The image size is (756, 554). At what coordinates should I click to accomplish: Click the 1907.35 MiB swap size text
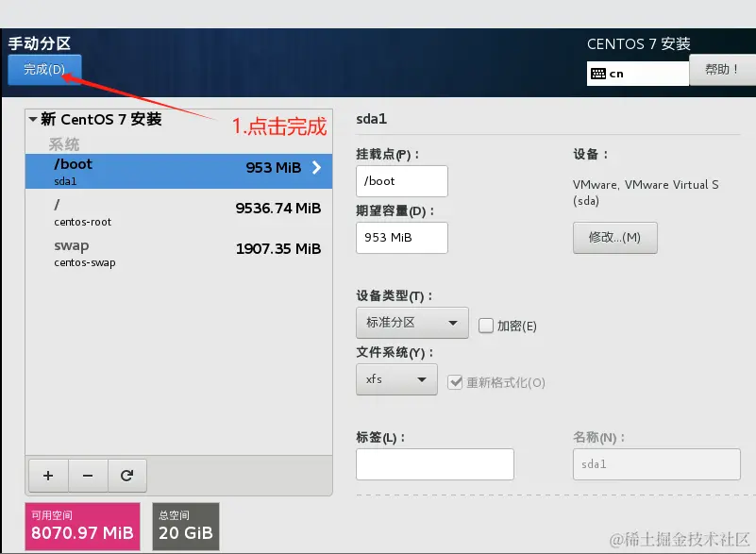(x=278, y=249)
